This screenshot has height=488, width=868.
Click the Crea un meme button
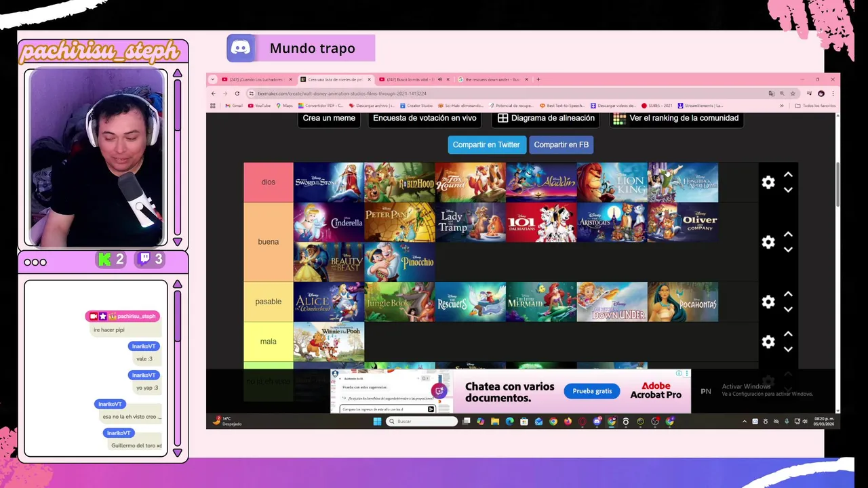coord(329,119)
